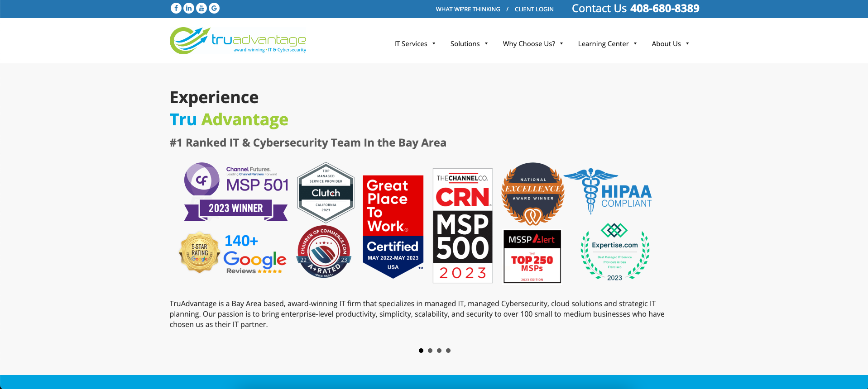Click the MSSP Alert Top 250 MSPs badge
868x389 pixels.
pyautogui.click(x=532, y=256)
